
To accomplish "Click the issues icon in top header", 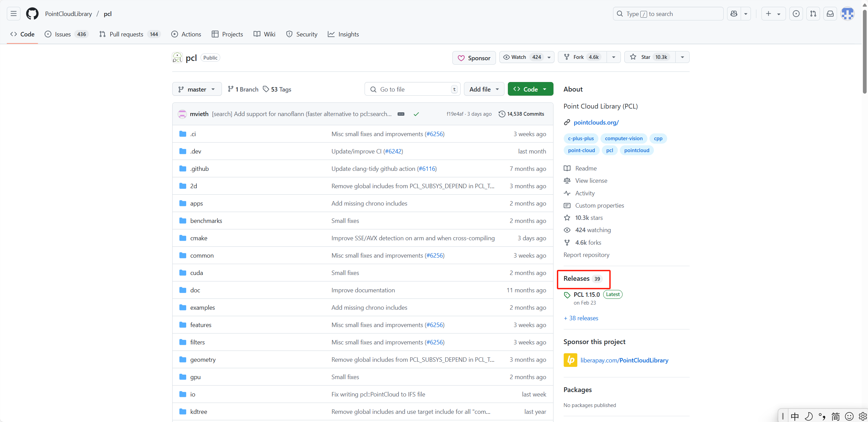I will tap(796, 14).
